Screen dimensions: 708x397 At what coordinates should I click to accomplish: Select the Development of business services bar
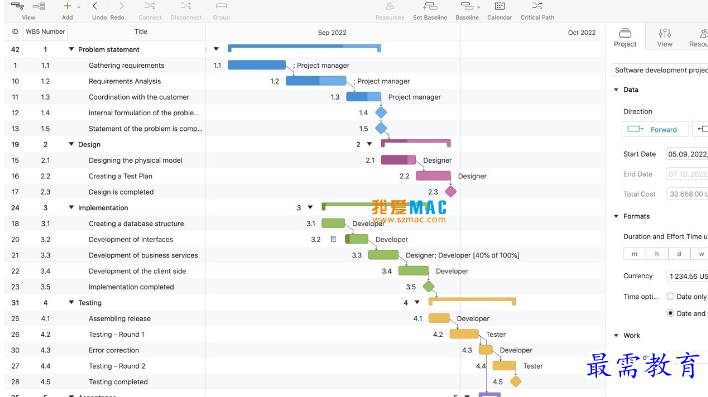[383, 255]
